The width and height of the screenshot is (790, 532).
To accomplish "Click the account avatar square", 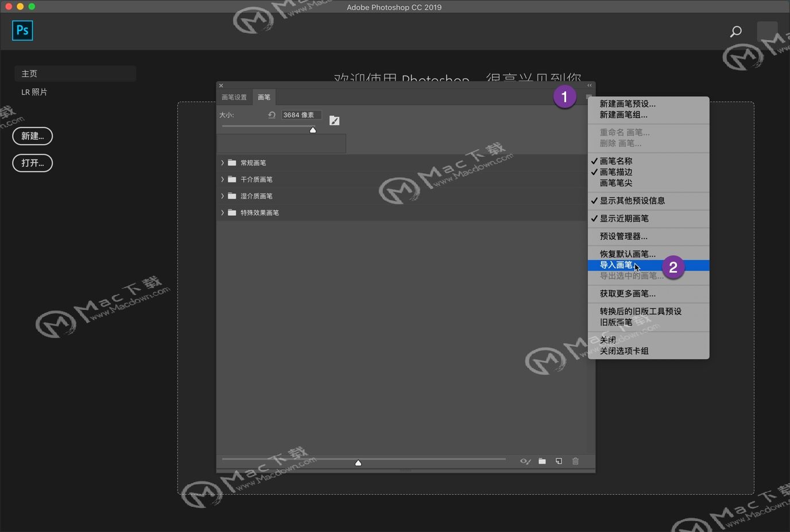I will [767, 32].
